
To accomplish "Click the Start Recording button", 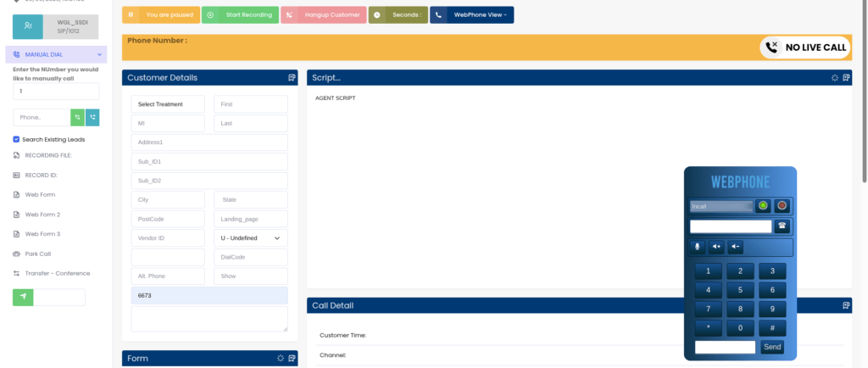I will (x=240, y=15).
